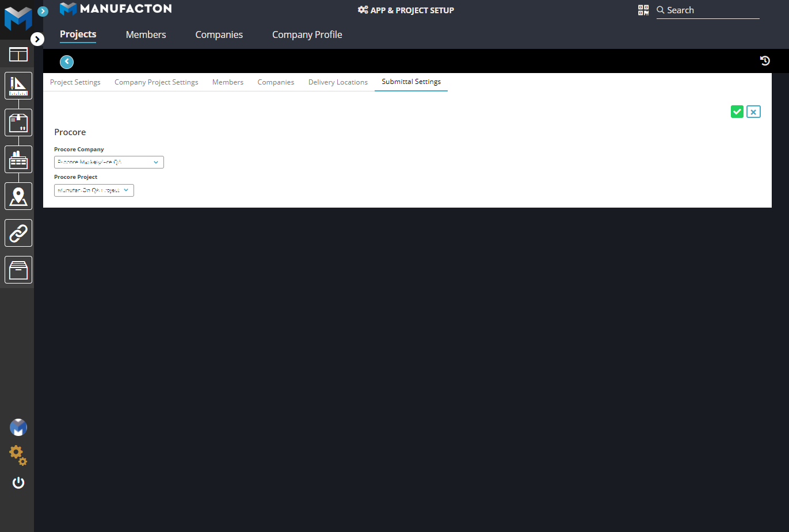Open the planning ruler icon in sidebar

(x=18, y=86)
